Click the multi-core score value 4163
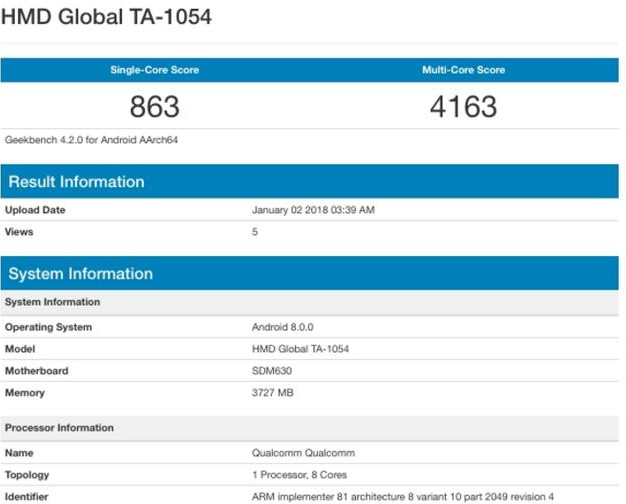 pos(464,107)
